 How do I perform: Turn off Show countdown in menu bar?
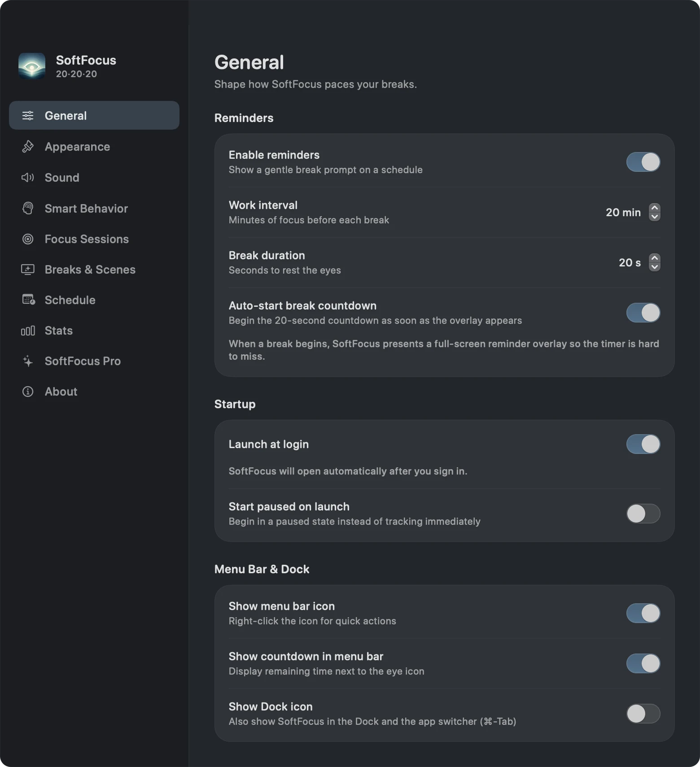tap(643, 663)
